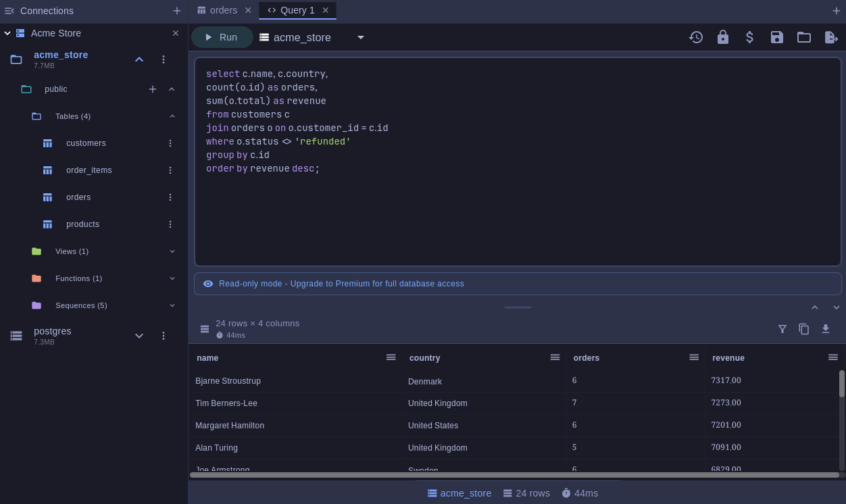This screenshot has height=504, width=846.
Task: Filter the query results
Action: 782,329
